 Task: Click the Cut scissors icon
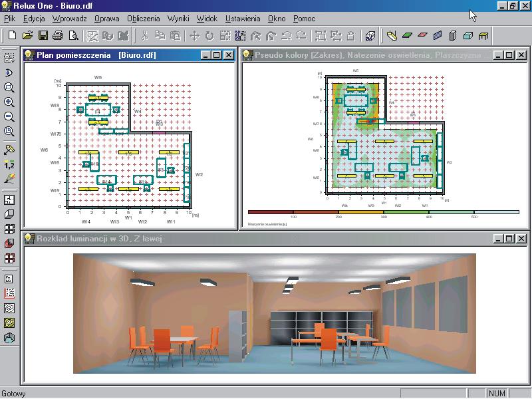tap(145, 35)
